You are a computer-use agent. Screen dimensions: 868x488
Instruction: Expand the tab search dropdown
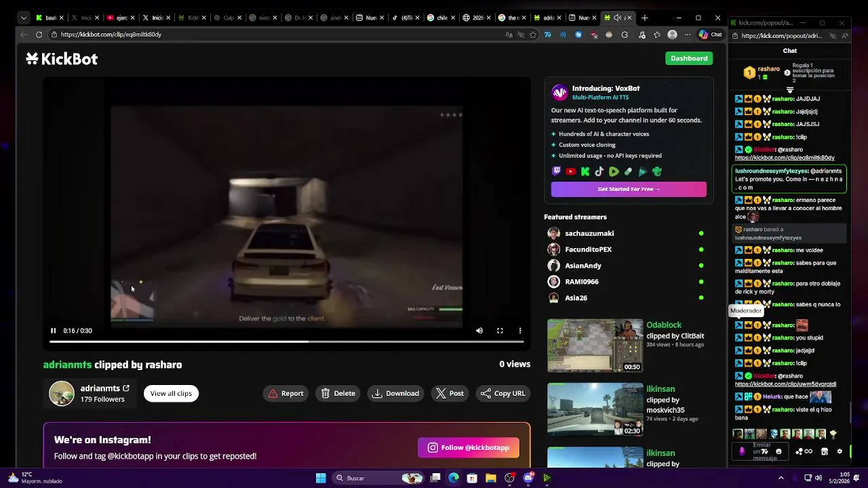tap(24, 18)
